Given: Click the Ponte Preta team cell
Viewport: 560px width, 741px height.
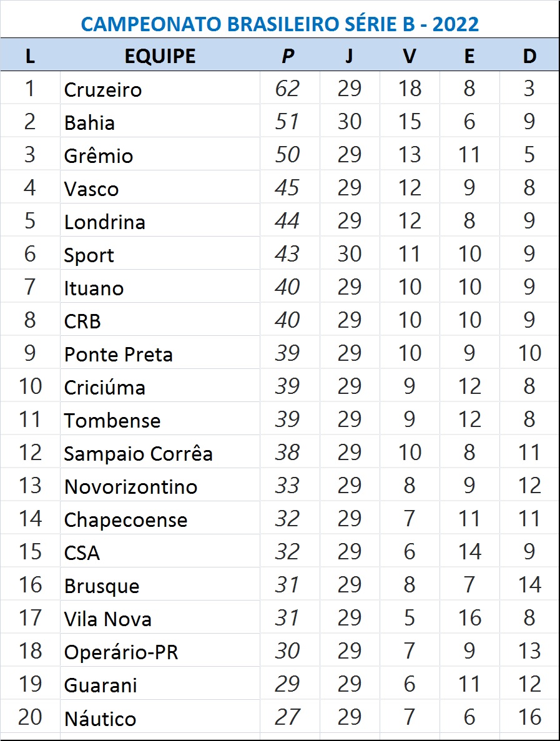Looking at the screenshot, I should point(160,353).
